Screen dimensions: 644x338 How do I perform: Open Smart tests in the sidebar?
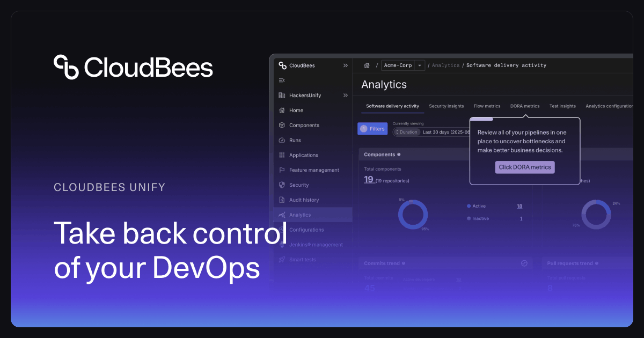pyautogui.click(x=313, y=260)
